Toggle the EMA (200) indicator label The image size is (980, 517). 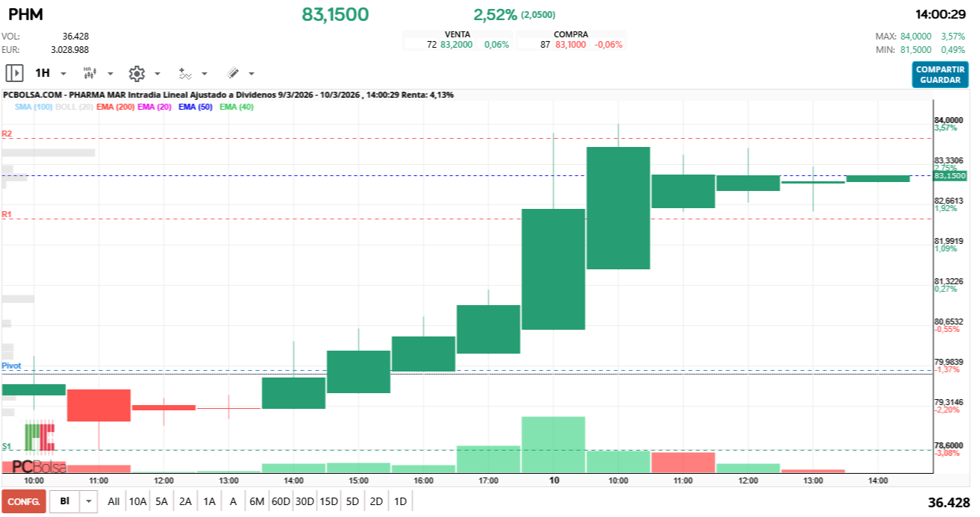pyautogui.click(x=116, y=107)
